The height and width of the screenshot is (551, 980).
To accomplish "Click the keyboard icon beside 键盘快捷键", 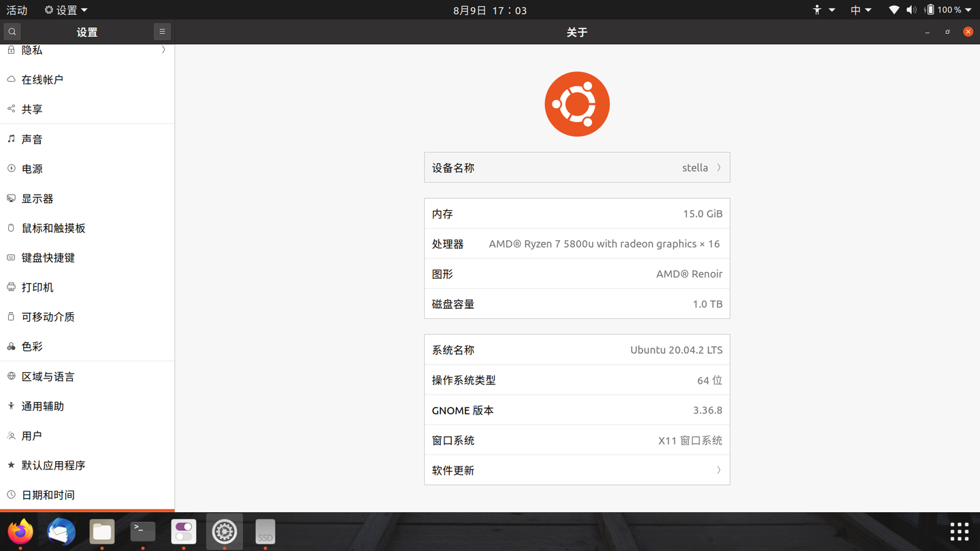I will point(11,258).
